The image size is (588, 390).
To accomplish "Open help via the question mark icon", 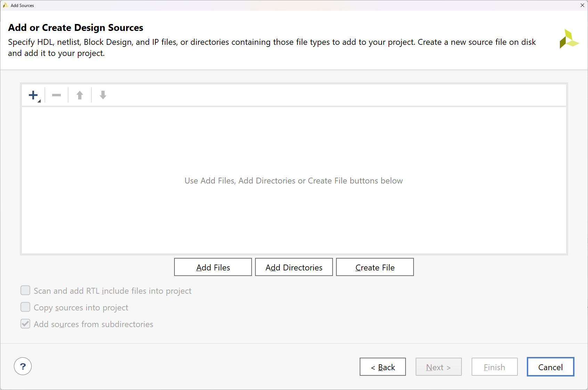I will [x=23, y=366].
